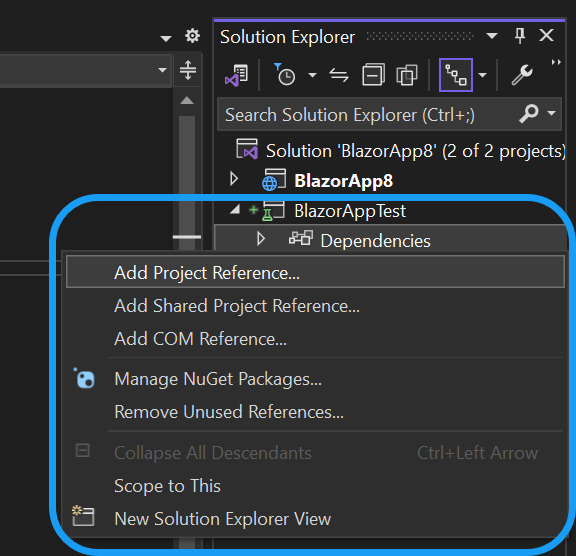Click the Solution file icon

point(247,149)
